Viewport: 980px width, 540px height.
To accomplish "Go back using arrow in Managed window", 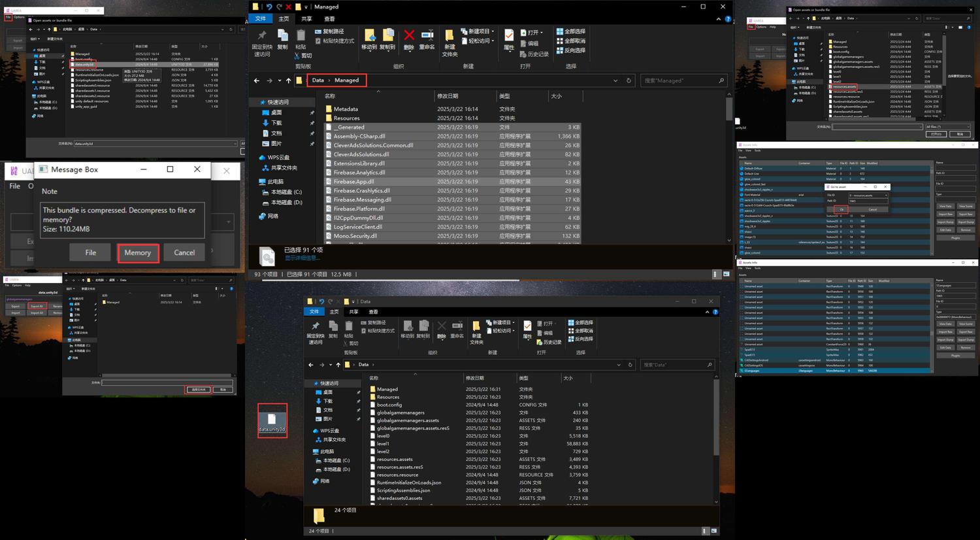I will tap(257, 80).
